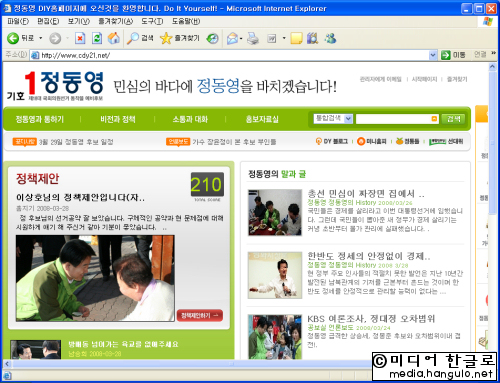Open the address bar URL dropdown
The height and width of the screenshot is (383, 500).
(433, 55)
